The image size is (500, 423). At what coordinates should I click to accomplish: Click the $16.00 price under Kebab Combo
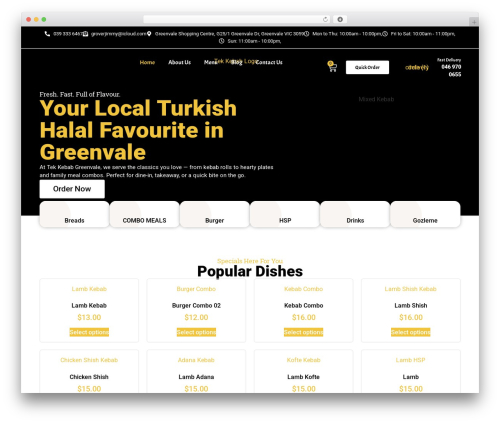(x=304, y=317)
